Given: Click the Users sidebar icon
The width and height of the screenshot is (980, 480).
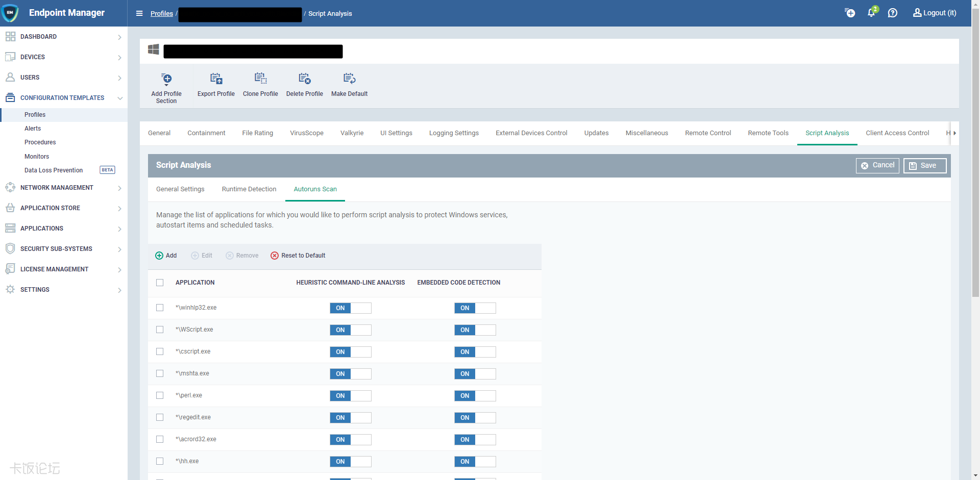Looking at the screenshot, I should point(10,77).
